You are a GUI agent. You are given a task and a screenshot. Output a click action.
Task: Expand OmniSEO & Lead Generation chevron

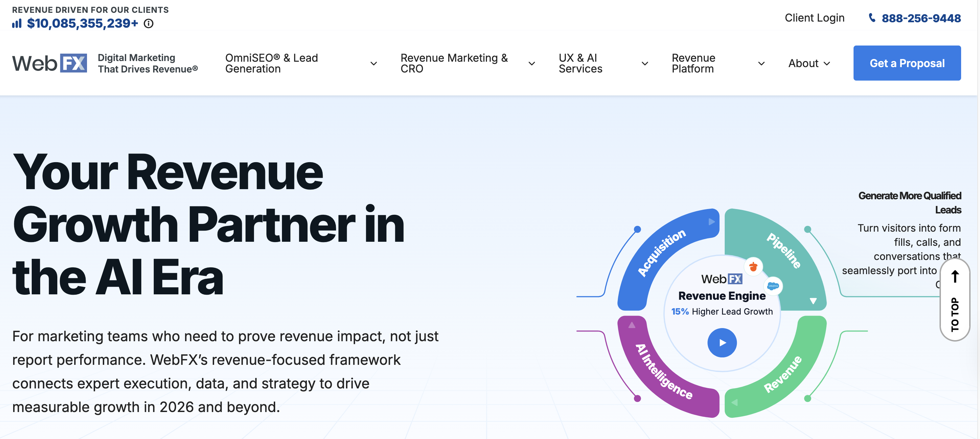point(374,63)
